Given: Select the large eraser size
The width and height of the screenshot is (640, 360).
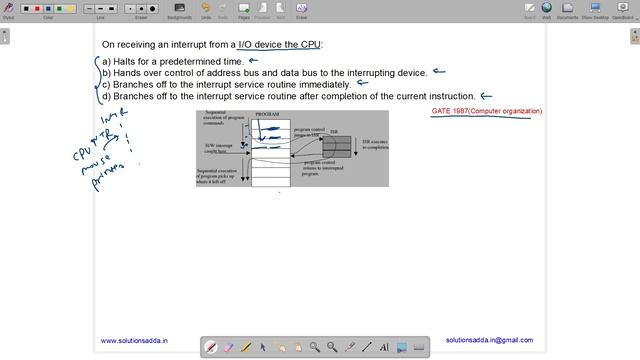Looking at the screenshot, I should coord(152,9).
